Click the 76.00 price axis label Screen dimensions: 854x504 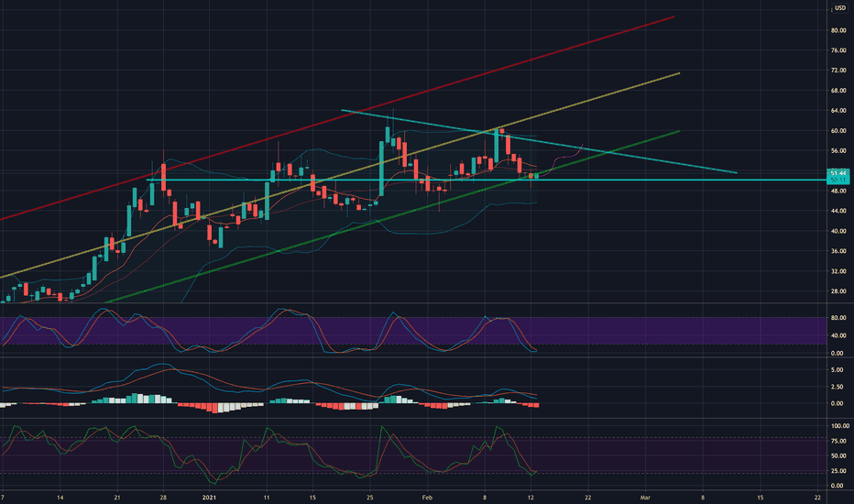(838, 50)
